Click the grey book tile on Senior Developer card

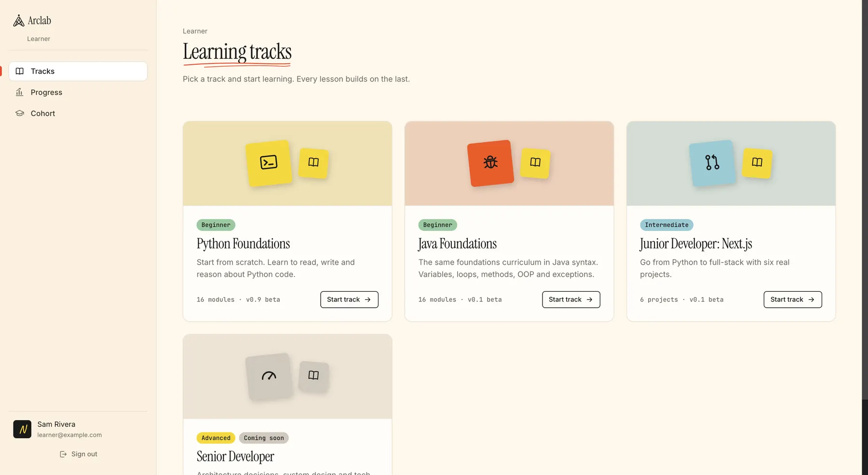tap(313, 376)
